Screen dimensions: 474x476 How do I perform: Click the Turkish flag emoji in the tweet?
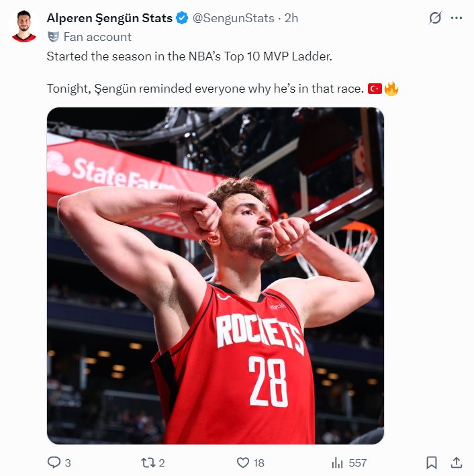(x=375, y=89)
